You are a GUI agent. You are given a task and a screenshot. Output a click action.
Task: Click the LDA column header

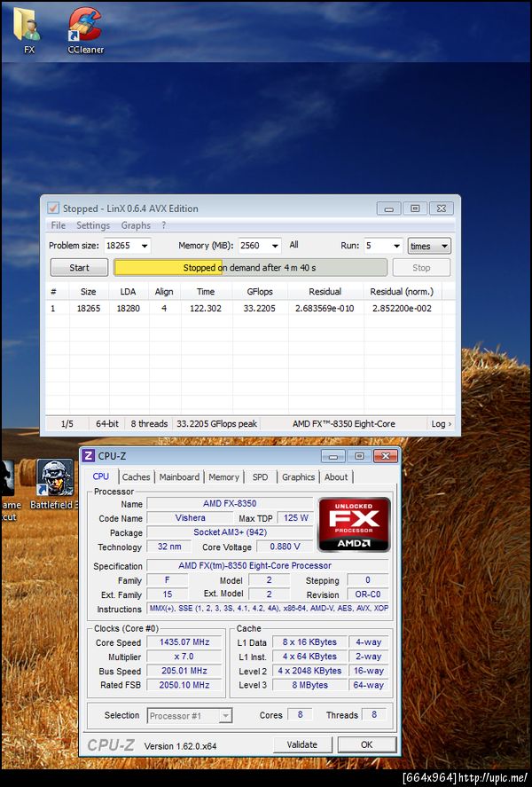[x=128, y=291]
